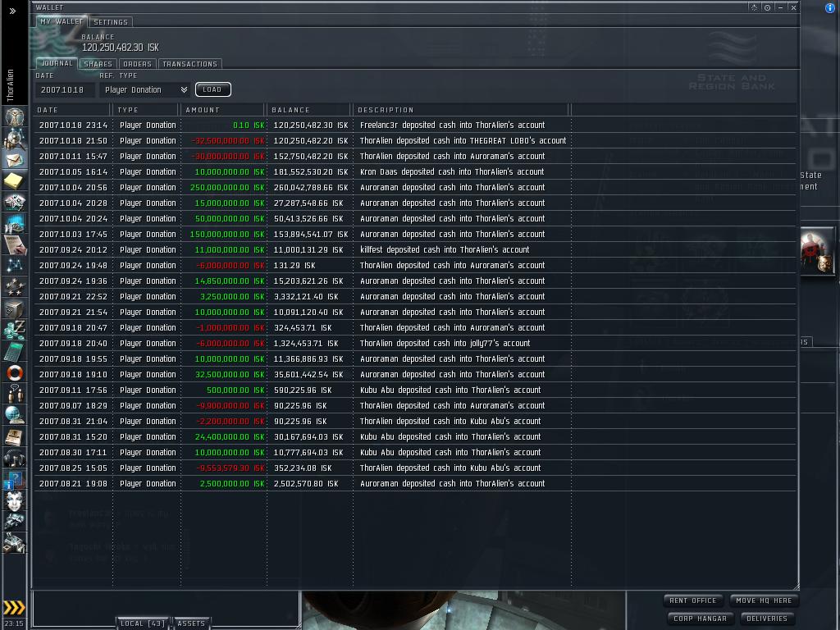This screenshot has width=840, height=630.
Task: Open the Corporation ring-of-stars icon
Action: tap(15, 288)
